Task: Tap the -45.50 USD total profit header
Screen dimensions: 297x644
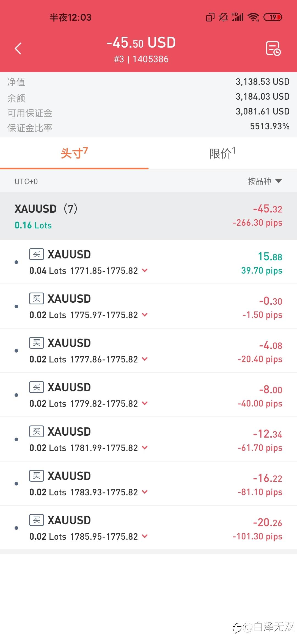Action: point(141,43)
